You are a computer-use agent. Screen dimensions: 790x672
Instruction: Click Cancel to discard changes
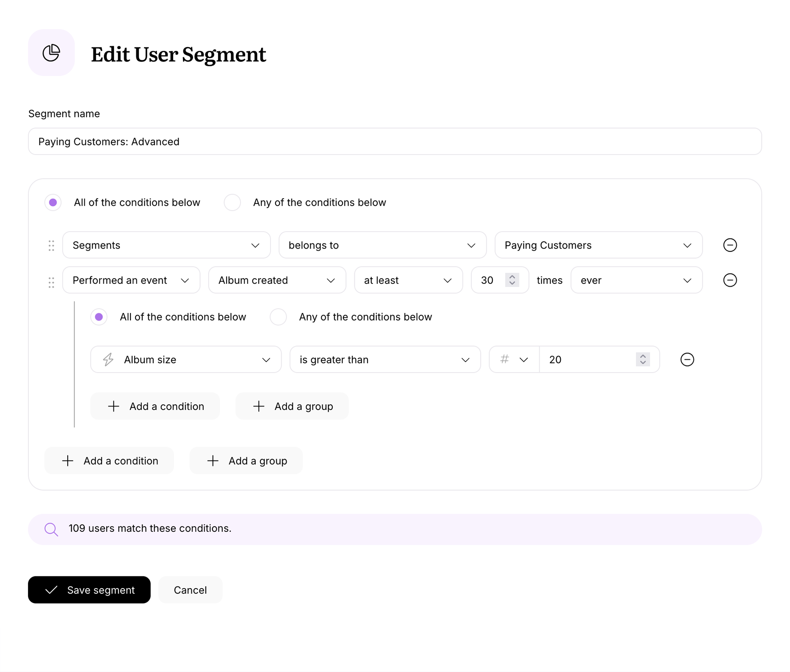[190, 589]
